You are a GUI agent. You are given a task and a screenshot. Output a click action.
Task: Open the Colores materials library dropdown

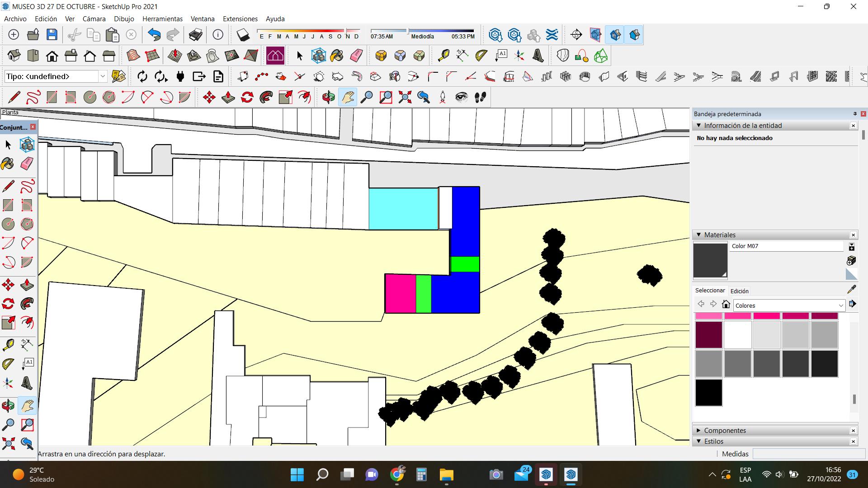[x=789, y=305]
